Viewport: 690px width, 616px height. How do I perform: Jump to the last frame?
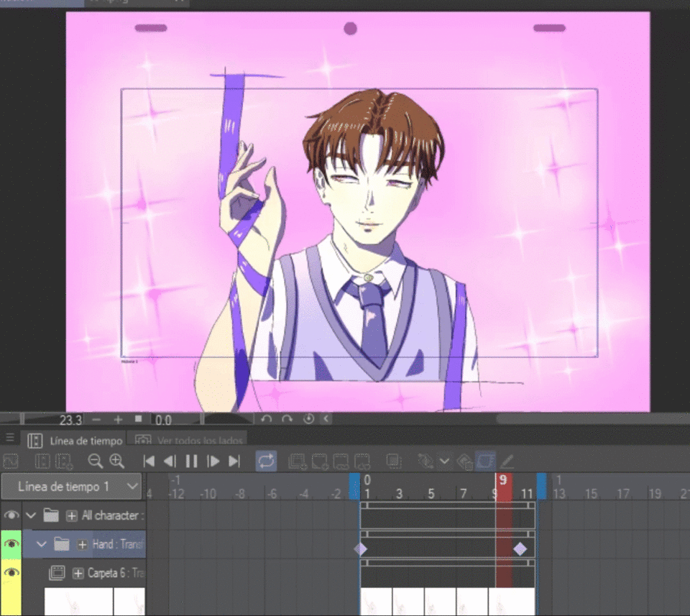(x=234, y=461)
